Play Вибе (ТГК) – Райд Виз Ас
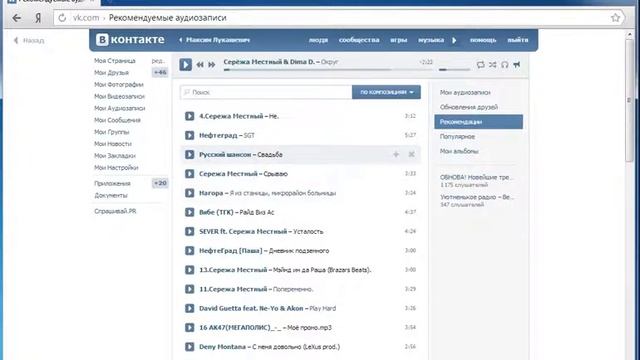The height and width of the screenshot is (360, 640). click(x=189, y=212)
